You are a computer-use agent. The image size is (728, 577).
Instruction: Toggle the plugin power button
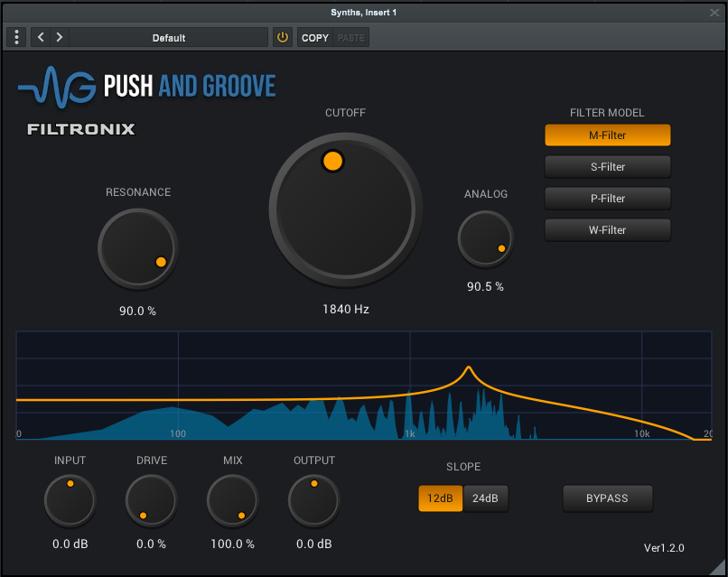283,37
